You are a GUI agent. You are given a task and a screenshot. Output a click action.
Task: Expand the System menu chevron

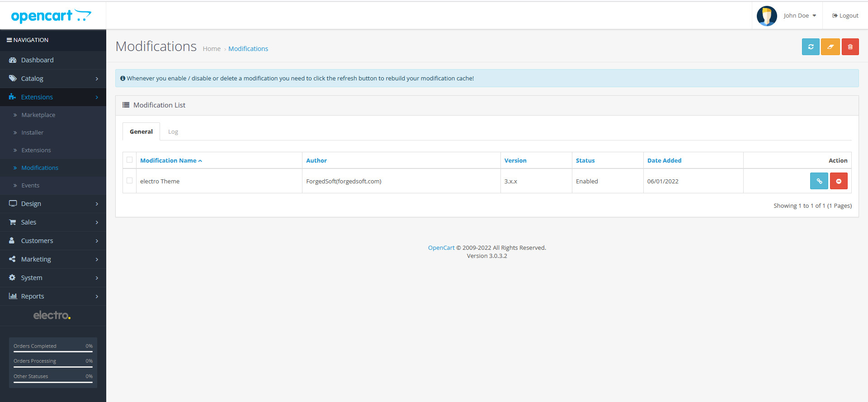[97, 278]
